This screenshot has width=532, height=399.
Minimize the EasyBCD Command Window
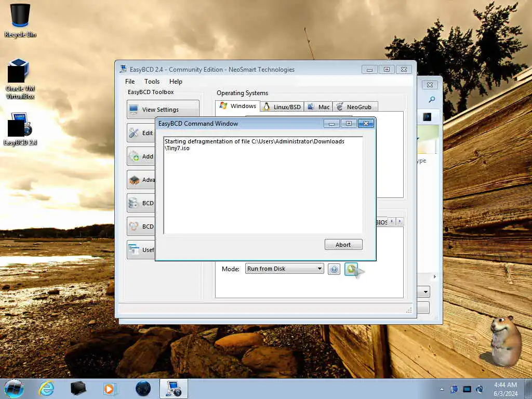tap(332, 124)
